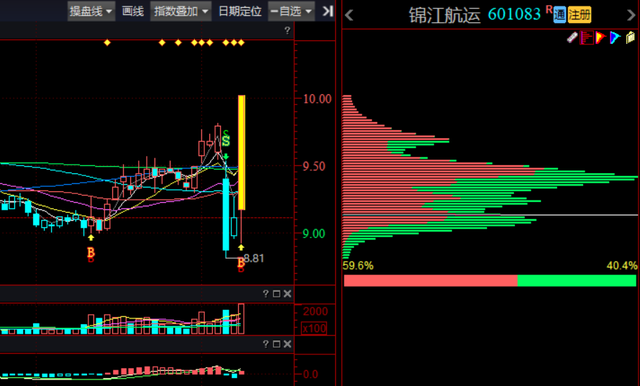
Task: Open help for the volume panel
Action: click(266, 294)
